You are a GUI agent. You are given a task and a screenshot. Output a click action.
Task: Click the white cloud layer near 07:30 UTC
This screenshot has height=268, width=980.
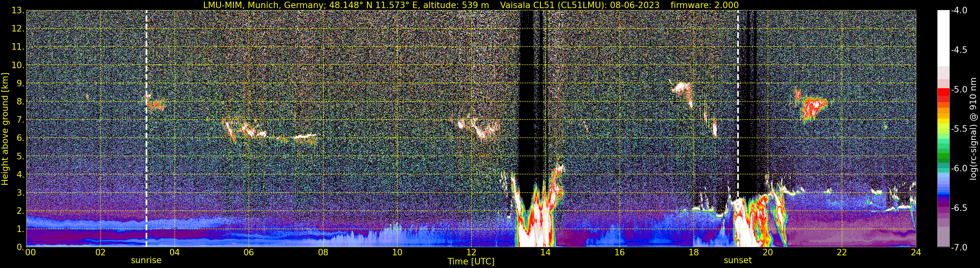click(x=306, y=136)
